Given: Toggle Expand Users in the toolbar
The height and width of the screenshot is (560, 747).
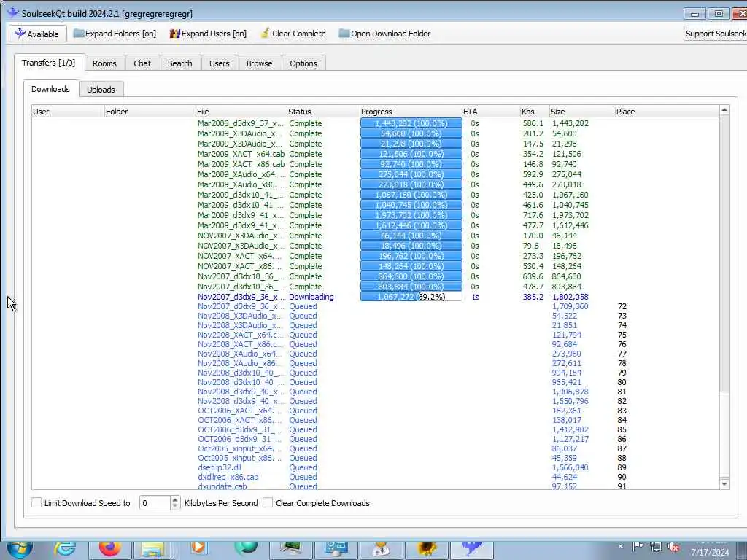Looking at the screenshot, I should 208,34.
